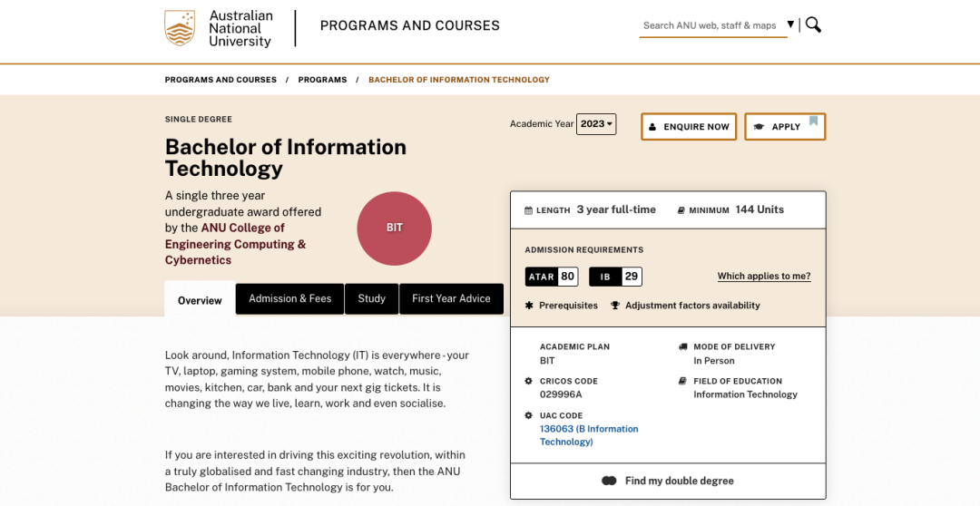Image resolution: width=980 pixels, height=506 pixels.
Task: Click the 'In Person' delivery mode text
Action: (x=714, y=360)
